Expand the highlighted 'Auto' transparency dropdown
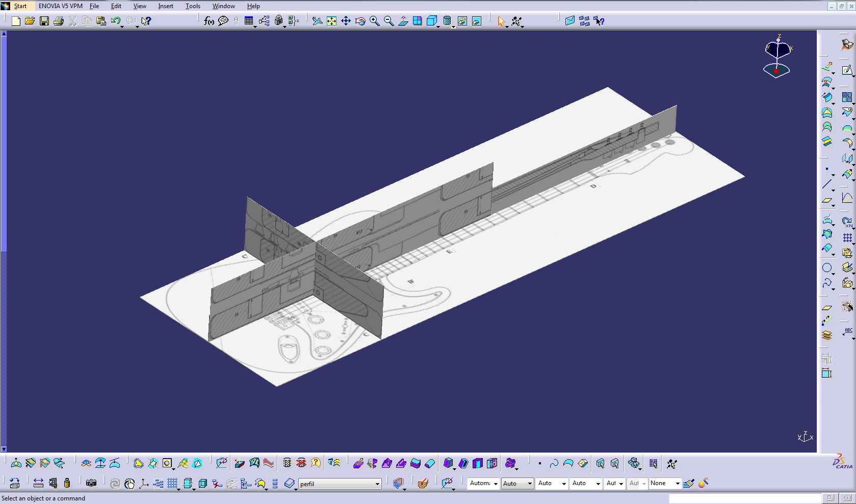The width and height of the screenshot is (856, 504). tap(530, 484)
